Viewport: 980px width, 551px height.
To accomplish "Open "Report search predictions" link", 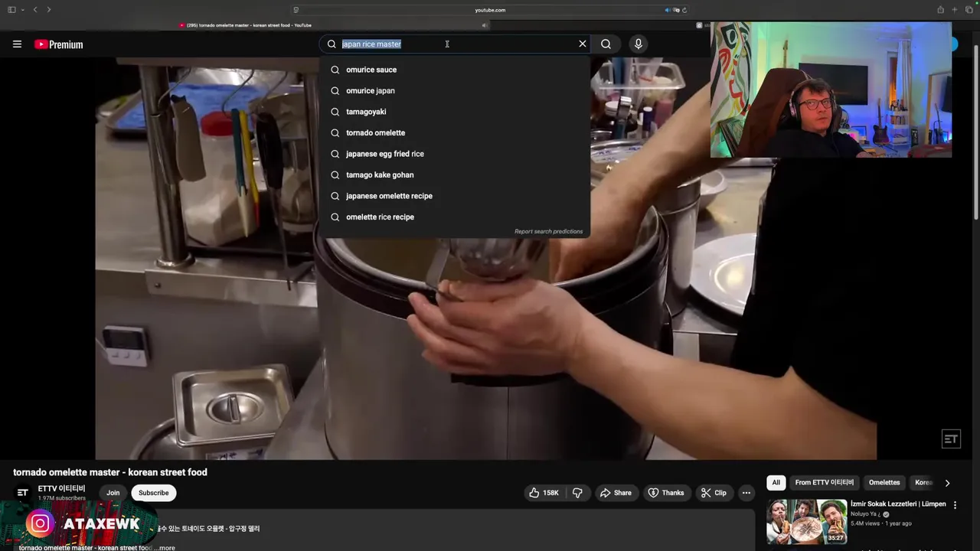I will click(x=548, y=231).
